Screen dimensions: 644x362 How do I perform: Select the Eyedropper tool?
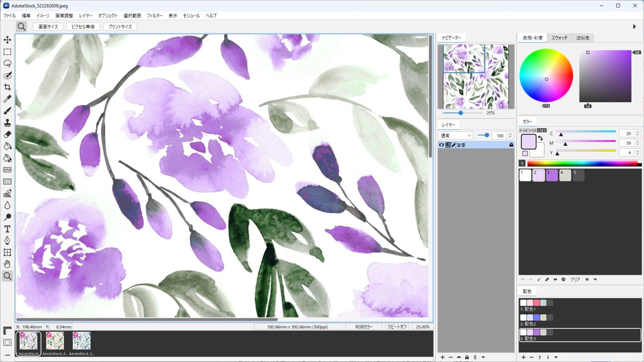(7, 99)
